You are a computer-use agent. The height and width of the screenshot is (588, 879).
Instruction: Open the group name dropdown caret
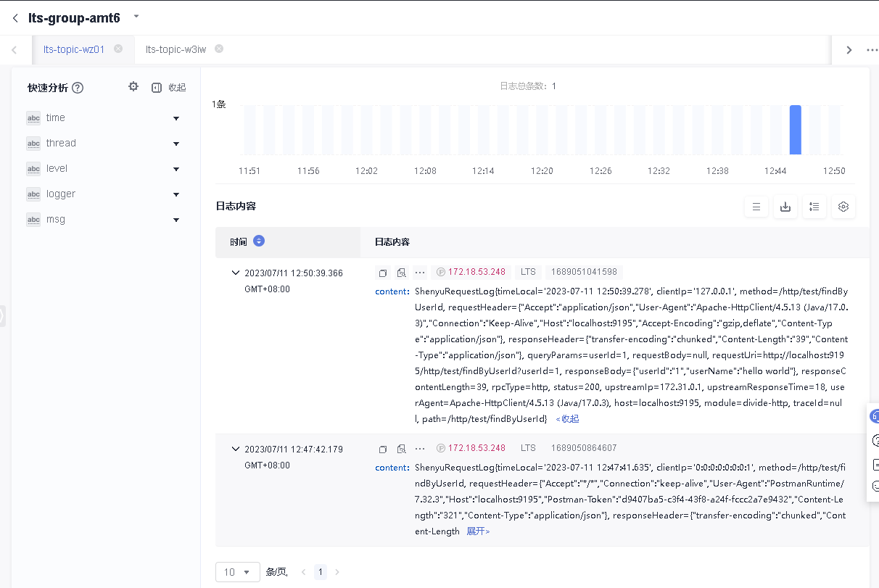136,17
